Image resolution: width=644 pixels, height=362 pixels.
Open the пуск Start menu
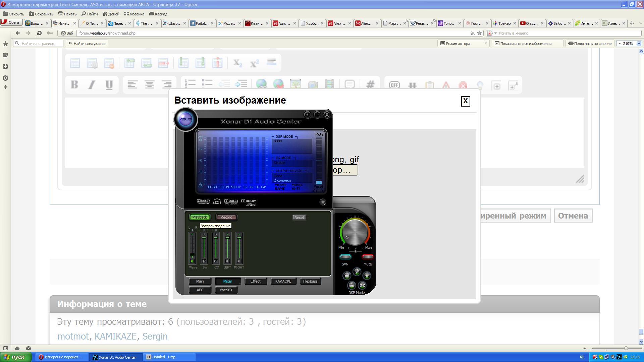tap(16, 357)
